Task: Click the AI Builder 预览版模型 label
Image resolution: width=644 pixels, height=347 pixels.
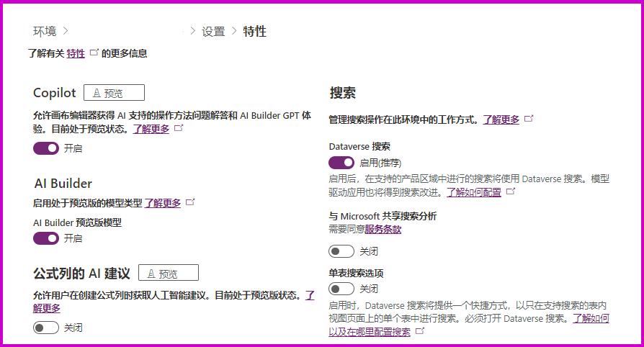Action: coord(77,222)
